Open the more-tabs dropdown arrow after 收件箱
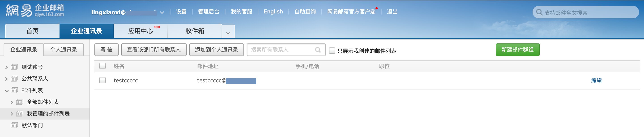The image size is (644, 137). pos(228,33)
